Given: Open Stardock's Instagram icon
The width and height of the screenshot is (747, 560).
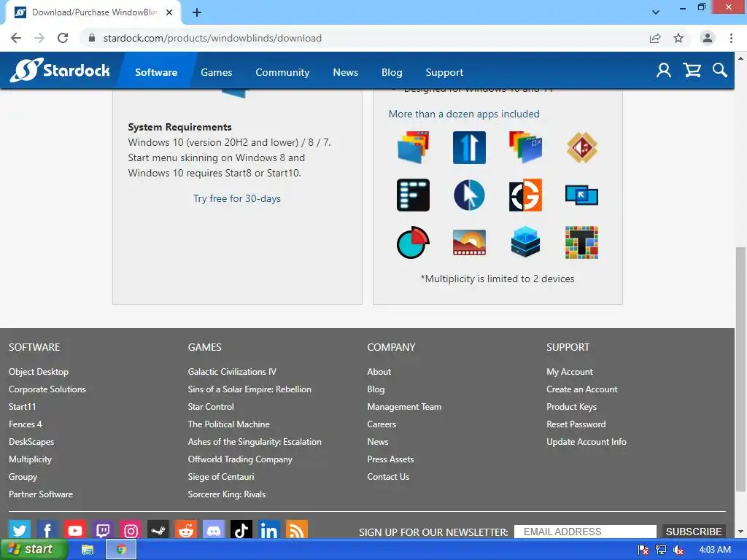Looking at the screenshot, I should (x=131, y=530).
